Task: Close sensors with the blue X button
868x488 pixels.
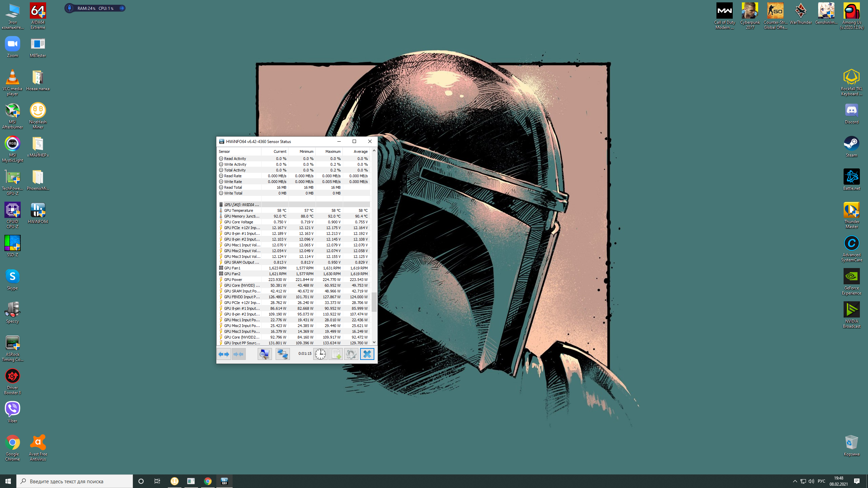Action: [367, 354]
